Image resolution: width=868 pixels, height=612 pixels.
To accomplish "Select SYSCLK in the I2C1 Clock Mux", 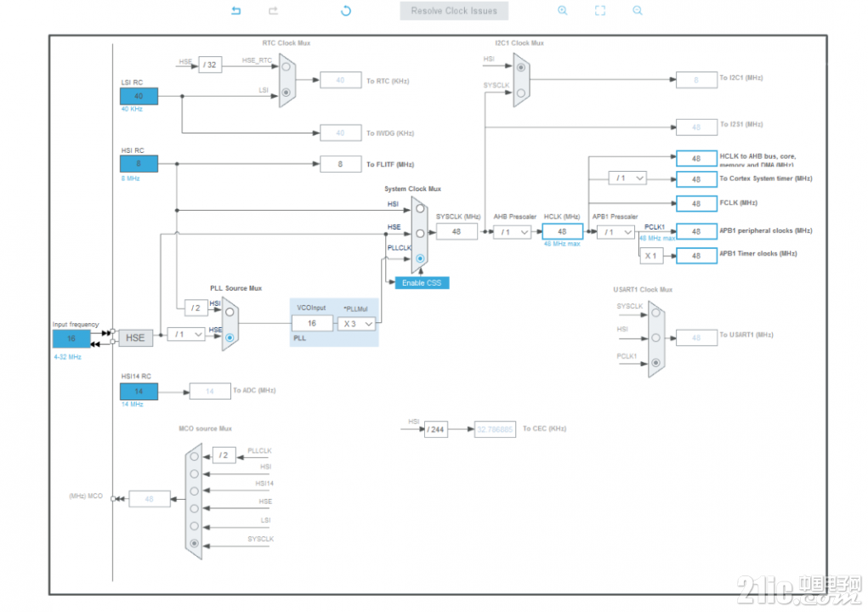I will point(521,93).
